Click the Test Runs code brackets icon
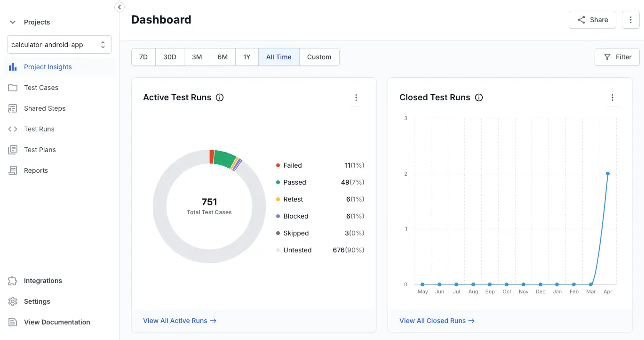This screenshot has height=340, width=644. (x=13, y=129)
